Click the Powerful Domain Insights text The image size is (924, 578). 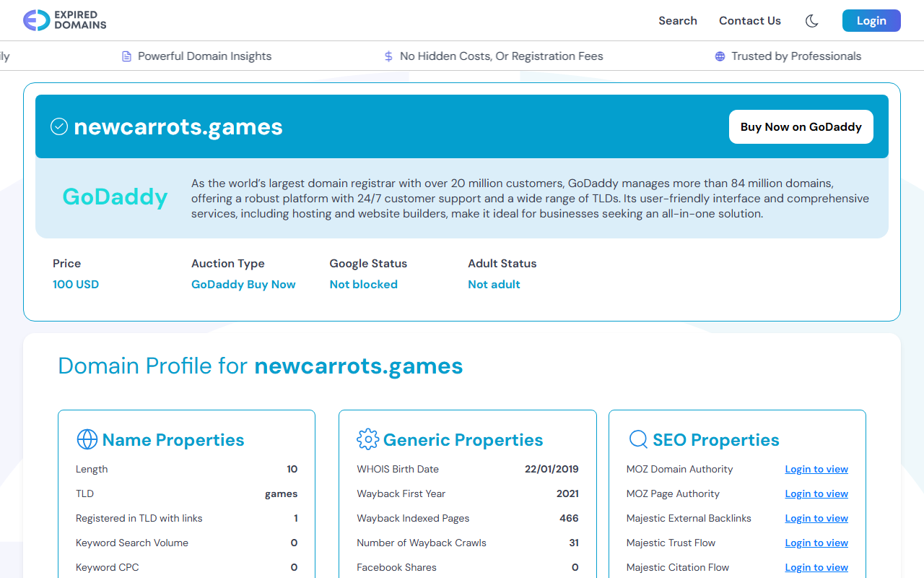click(x=205, y=56)
